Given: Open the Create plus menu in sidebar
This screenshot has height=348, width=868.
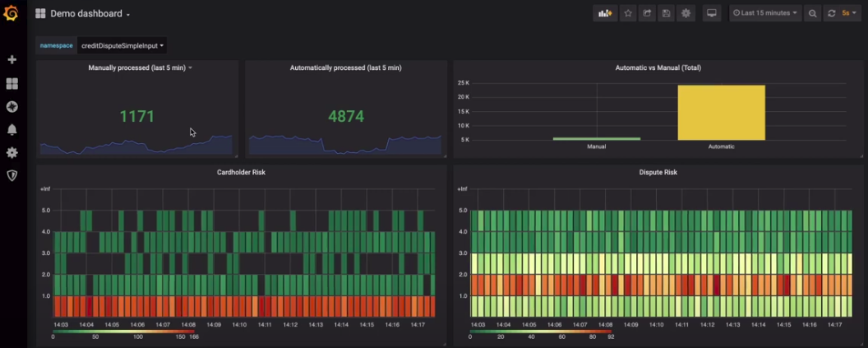Looking at the screenshot, I should pyautogui.click(x=12, y=60).
